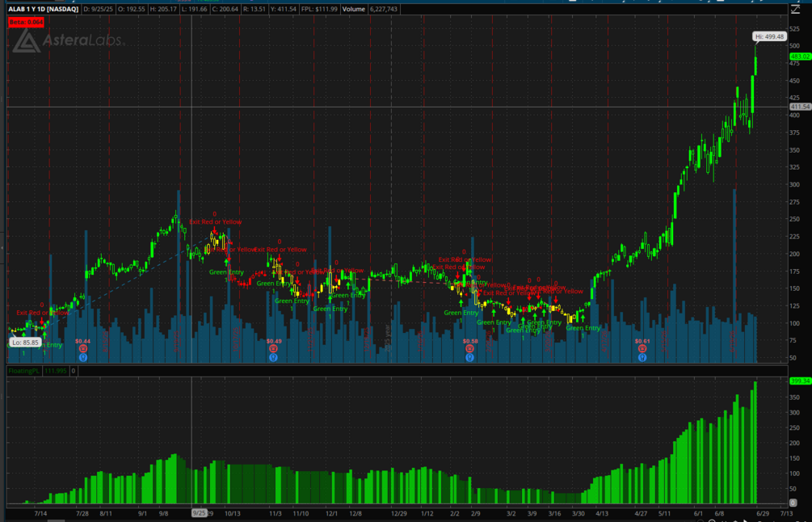The width and height of the screenshot is (812, 522).
Task: Click the Volume study label
Action: coord(354,10)
